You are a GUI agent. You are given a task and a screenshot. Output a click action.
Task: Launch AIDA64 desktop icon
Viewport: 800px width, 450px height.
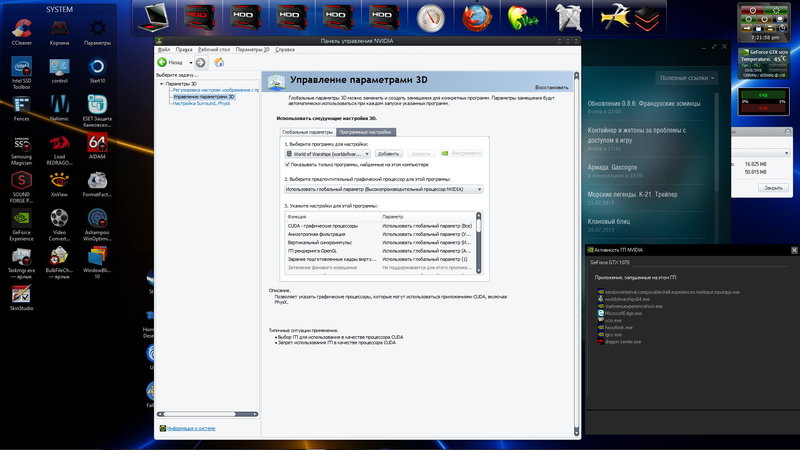[x=97, y=145]
